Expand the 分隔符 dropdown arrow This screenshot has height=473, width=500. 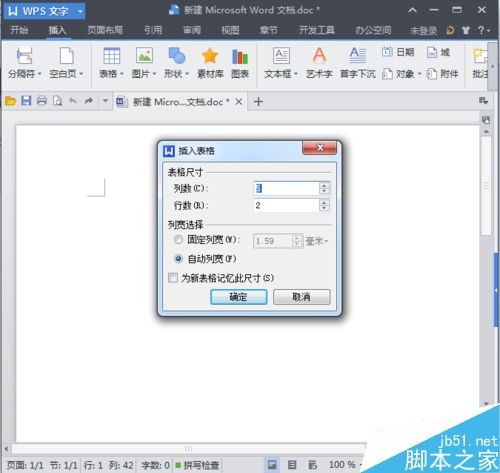(x=39, y=74)
